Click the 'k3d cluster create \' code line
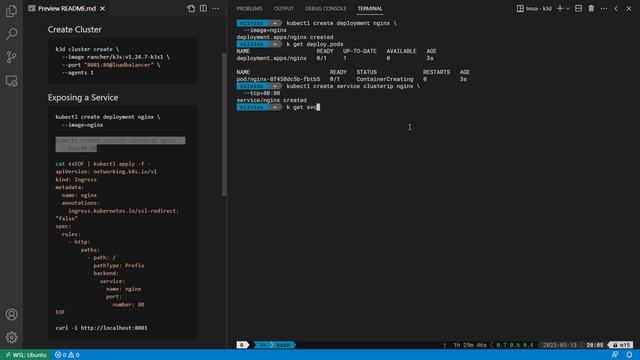 click(87, 49)
